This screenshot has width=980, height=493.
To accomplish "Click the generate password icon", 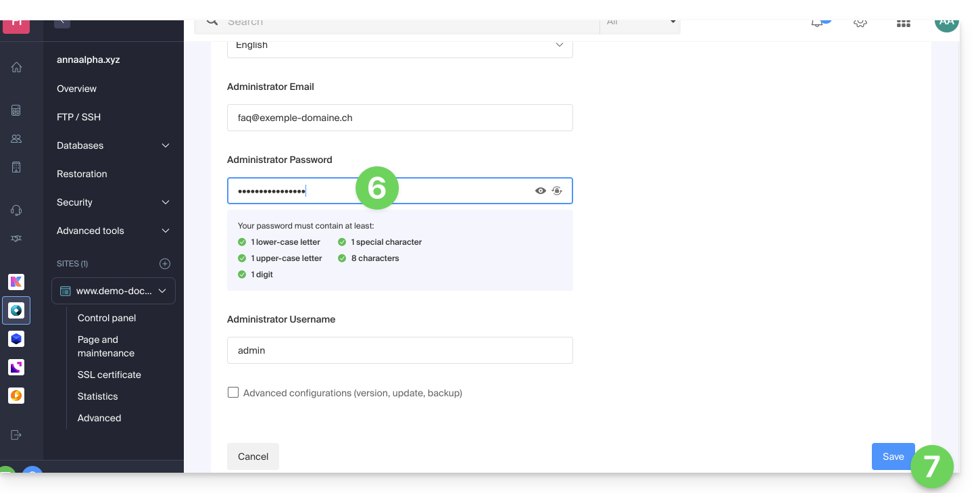I will tap(557, 191).
